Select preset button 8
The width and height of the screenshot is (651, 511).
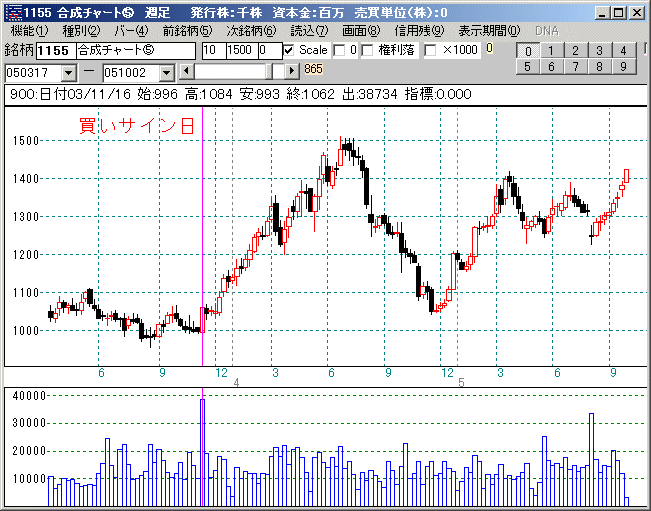point(599,66)
